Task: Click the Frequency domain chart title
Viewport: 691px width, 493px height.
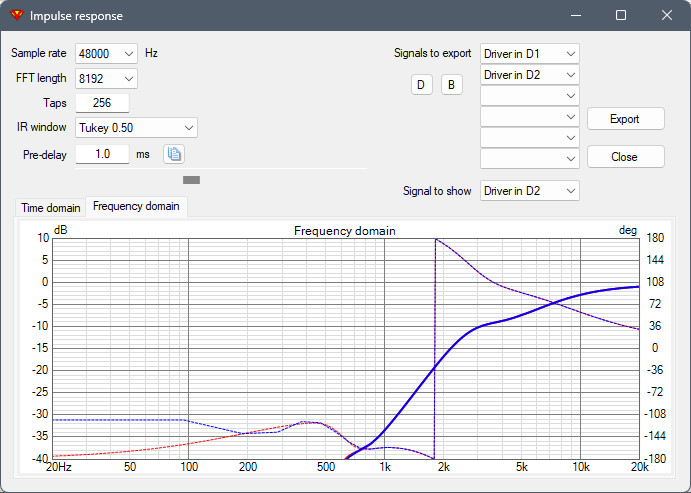Action: [345, 231]
